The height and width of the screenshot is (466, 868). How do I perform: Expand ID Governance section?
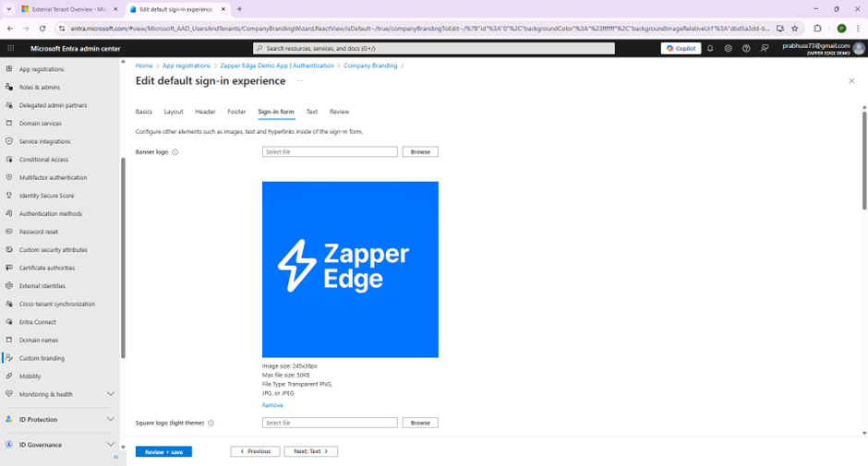click(111, 445)
